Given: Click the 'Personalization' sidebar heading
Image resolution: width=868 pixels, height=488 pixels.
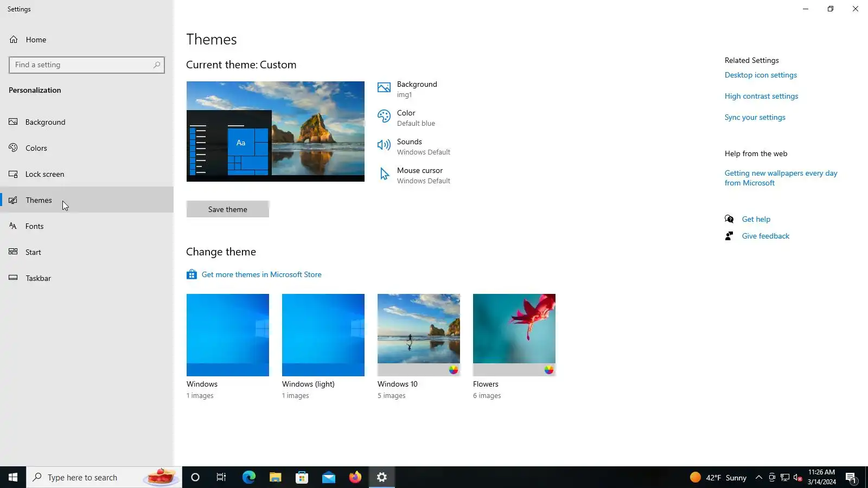Looking at the screenshot, I should pos(35,90).
